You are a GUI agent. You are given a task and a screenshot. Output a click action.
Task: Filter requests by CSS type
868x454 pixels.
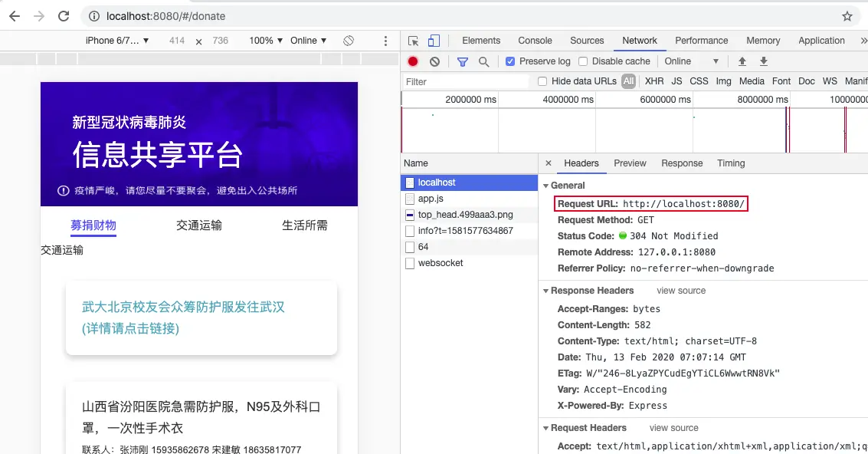699,81
